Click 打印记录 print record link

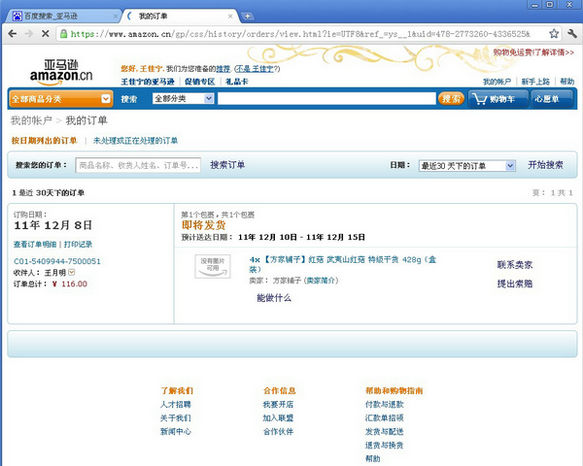coord(78,244)
